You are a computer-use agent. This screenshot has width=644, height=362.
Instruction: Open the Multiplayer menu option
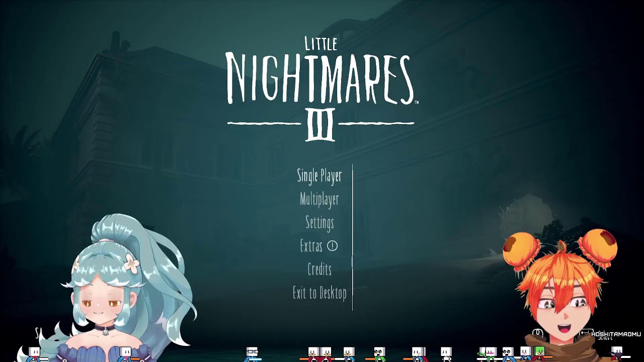point(319,199)
